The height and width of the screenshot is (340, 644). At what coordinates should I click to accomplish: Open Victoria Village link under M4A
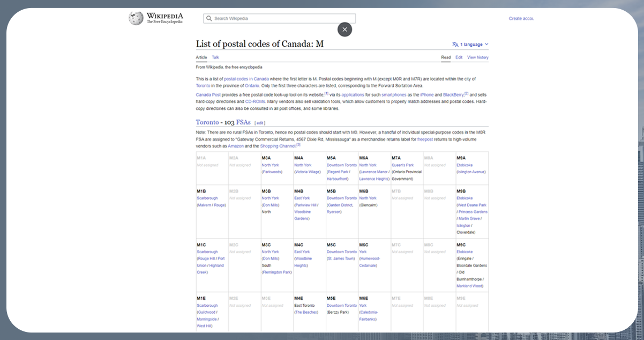click(308, 172)
